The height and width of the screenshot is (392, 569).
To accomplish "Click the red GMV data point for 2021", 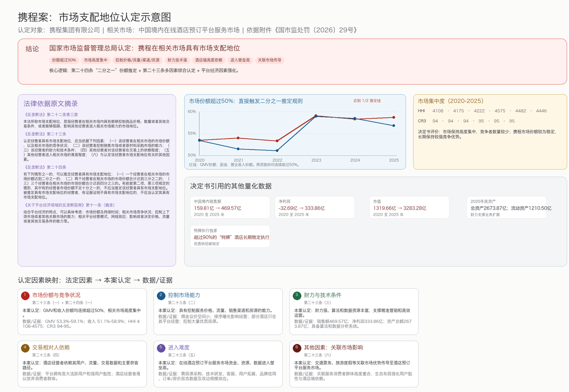I will click(238, 138).
